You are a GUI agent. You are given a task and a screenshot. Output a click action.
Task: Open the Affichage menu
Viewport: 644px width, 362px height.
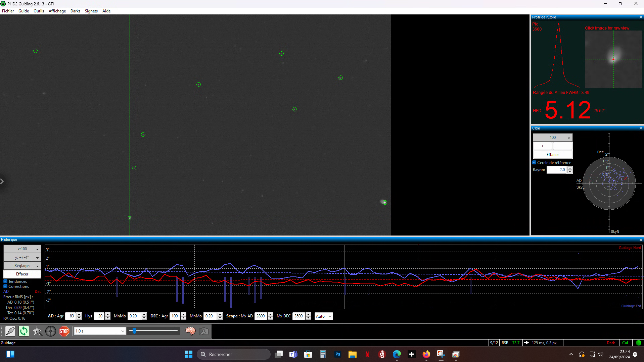coord(57,11)
